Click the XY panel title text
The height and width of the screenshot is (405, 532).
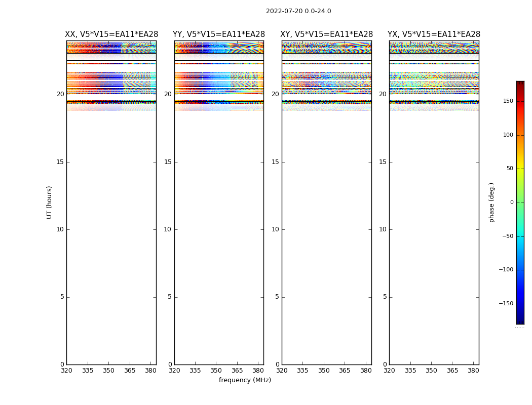click(x=327, y=34)
